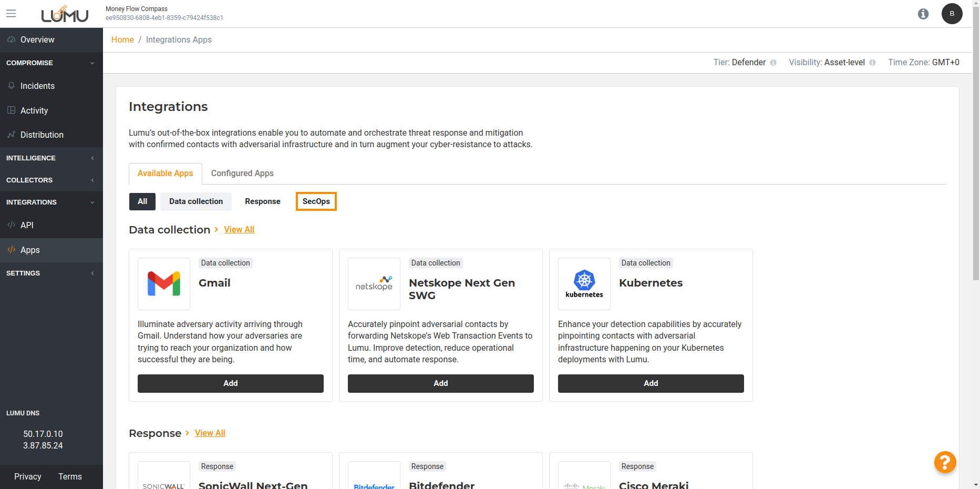Open Incidents in the sidebar

coord(37,86)
